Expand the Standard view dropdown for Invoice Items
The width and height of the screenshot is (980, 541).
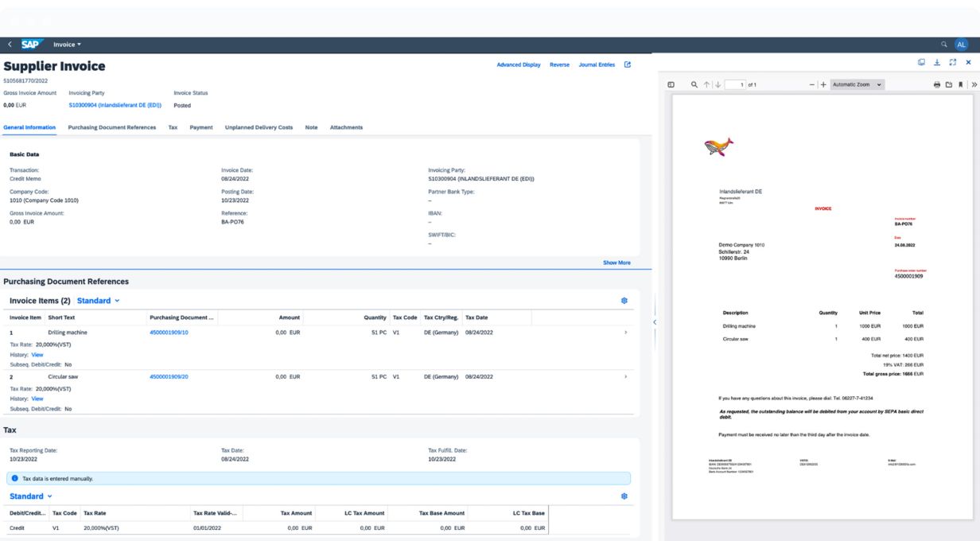[x=99, y=301]
